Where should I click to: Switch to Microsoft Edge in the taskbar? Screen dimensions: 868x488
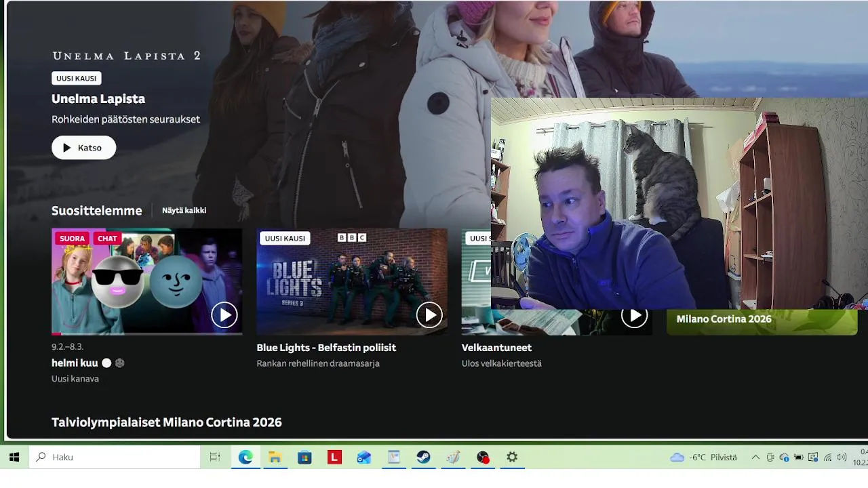(245, 457)
